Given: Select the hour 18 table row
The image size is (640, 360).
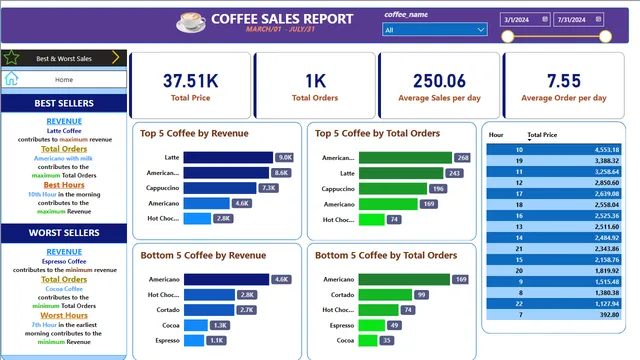Looking at the screenshot, I should tap(554, 204).
